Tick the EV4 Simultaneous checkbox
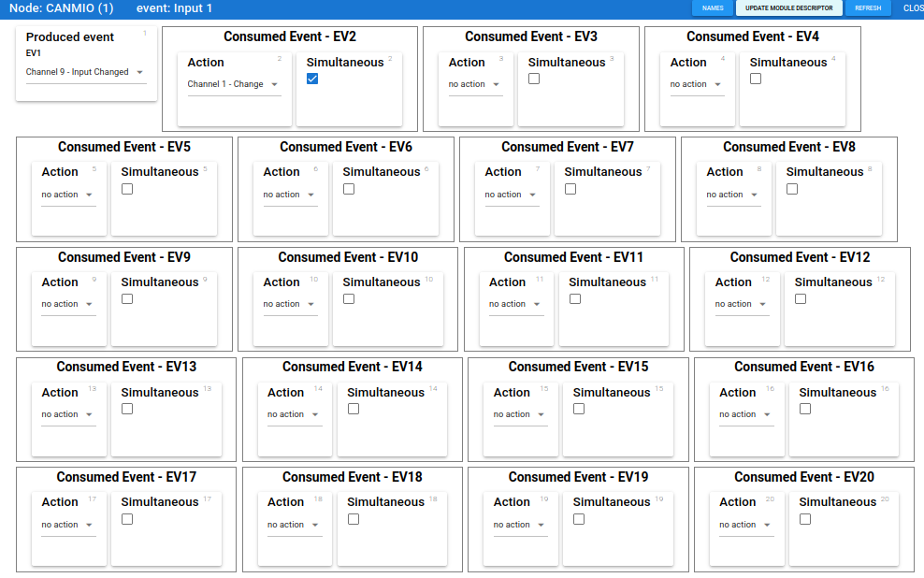Screen dimensions: 924x578 (756, 79)
